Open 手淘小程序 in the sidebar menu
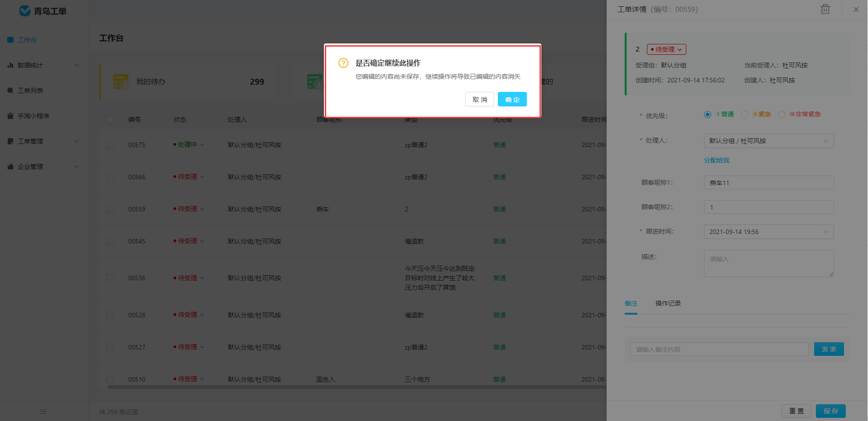This screenshot has height=421, width=868. tap(34, 116)
